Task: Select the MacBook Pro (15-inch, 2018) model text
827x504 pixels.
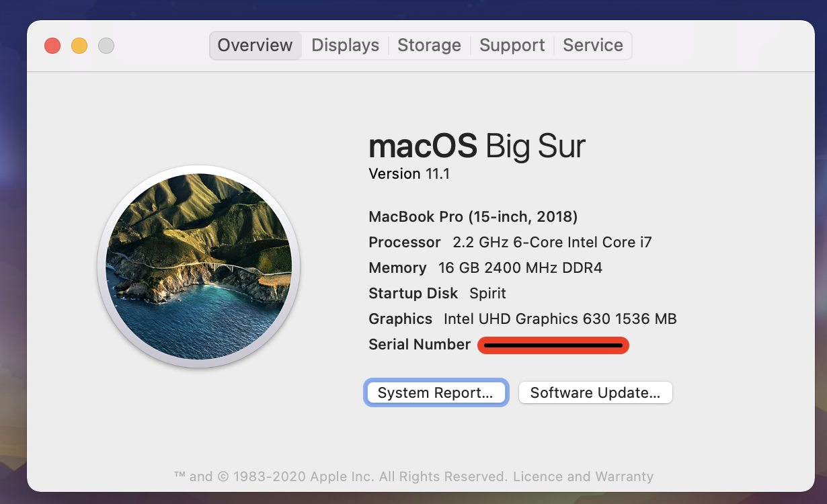Action: (473, 217)
